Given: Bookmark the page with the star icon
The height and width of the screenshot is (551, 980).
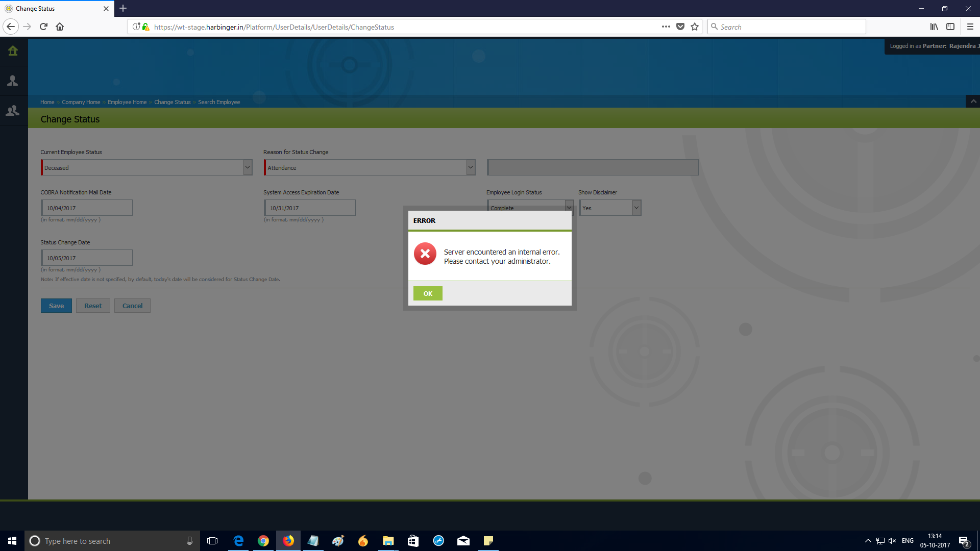Looking at the screenshot, I should 694,27.
